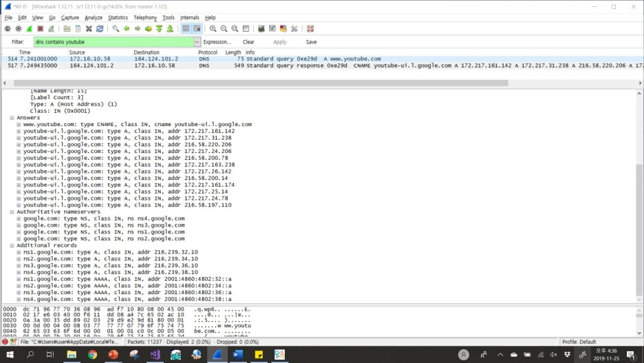644x363 pixels.
Task: Toggle packet list colorization
Action: click(186, 29)
